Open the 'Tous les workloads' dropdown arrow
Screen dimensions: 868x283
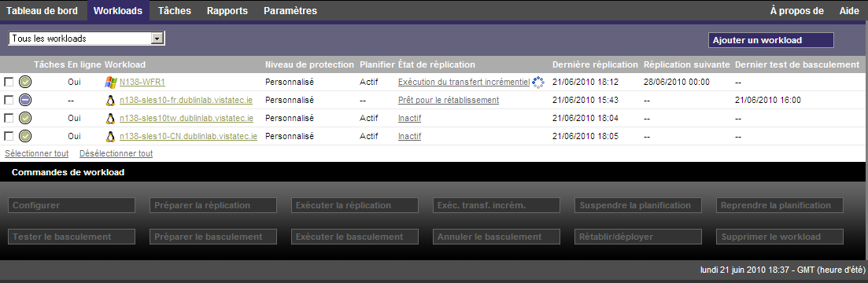click(x=157, y=39)
